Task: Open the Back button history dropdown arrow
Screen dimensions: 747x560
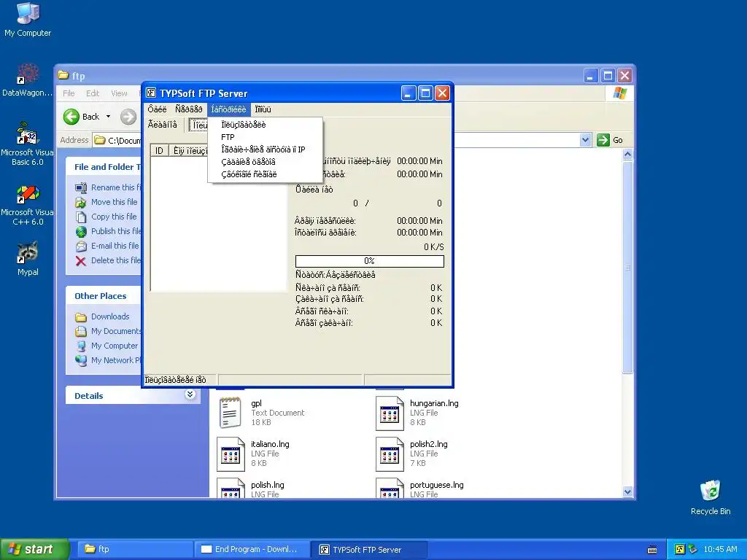Action: pyautogui.click(x=108, y=117)
